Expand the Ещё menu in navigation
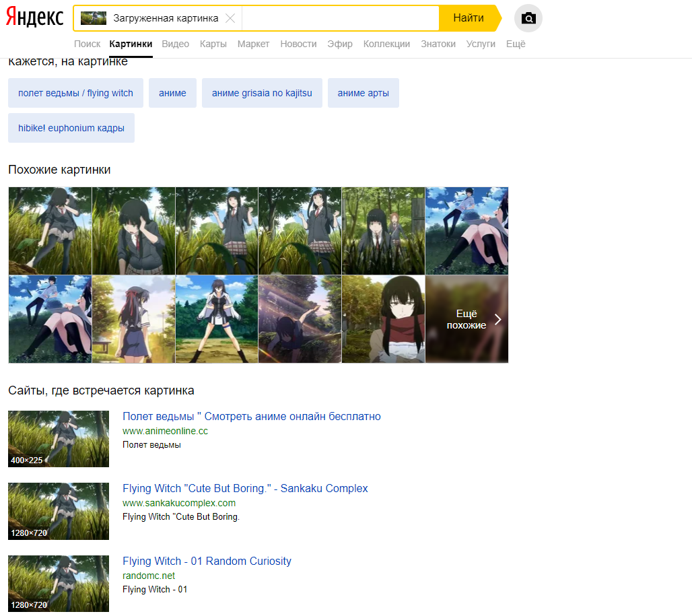Viewport: 692px width, 616px height. pos(516,44)
